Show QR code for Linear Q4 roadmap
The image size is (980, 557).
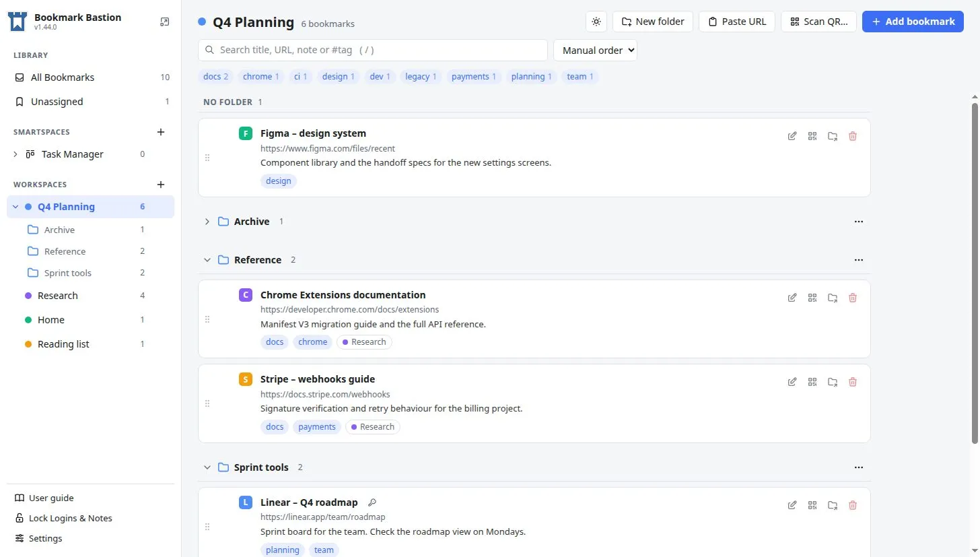point(812,505)
